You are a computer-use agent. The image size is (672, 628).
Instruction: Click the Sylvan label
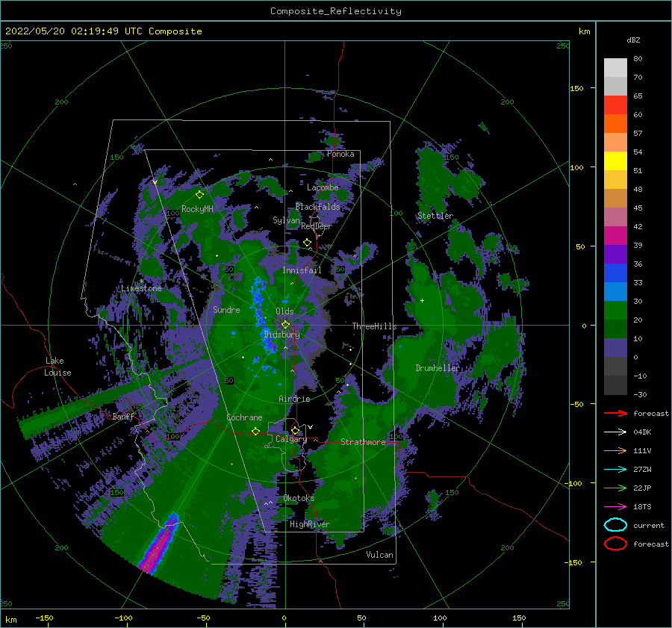pyautogui.click(x=286, y=220)
